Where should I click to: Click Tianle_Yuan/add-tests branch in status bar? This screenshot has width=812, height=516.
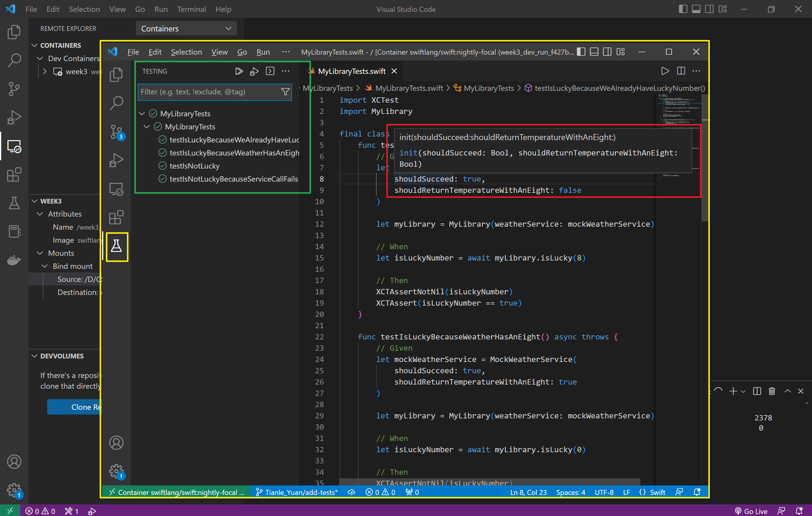pyautogui.click(x=297, y=492)
